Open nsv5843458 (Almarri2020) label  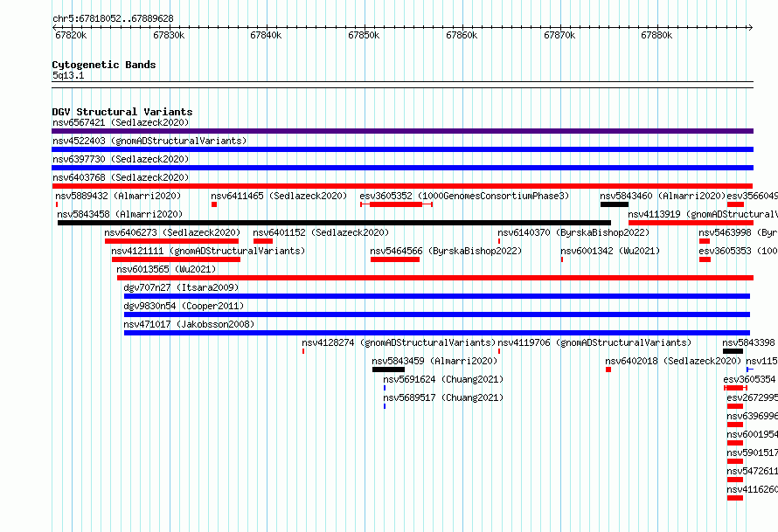tap(120, 214)
